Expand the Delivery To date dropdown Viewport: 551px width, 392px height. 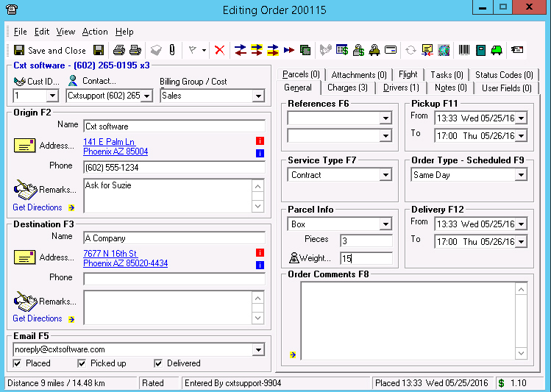[521, 242]
